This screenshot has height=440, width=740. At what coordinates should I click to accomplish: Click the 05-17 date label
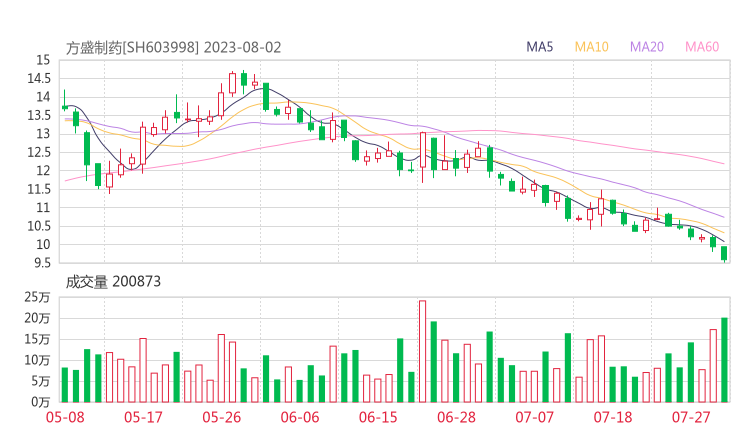pyautogui.click(x=143, y=417)
